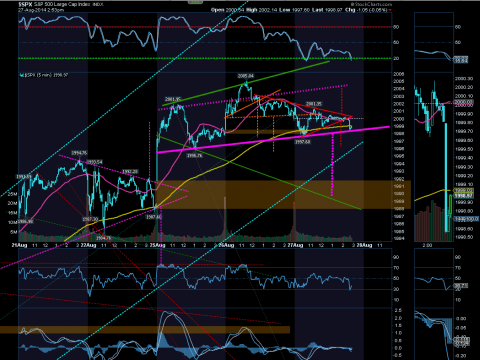Click the red down arrow beside the change value

tap(390, 10)
